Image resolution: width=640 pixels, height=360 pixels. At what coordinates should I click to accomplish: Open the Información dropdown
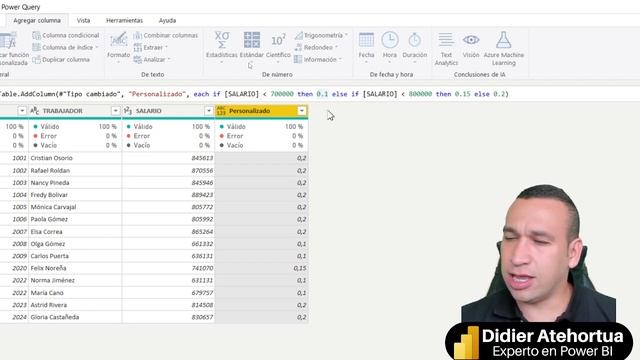click(318, 60)
